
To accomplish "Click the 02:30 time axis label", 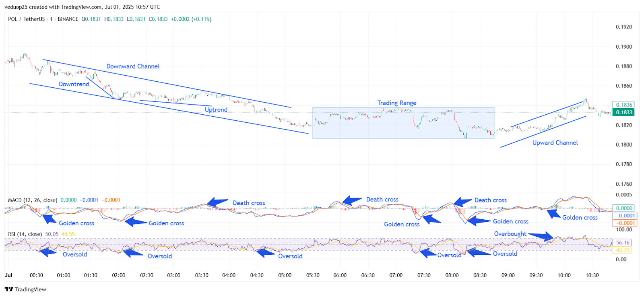I will [x=147, y=275].
